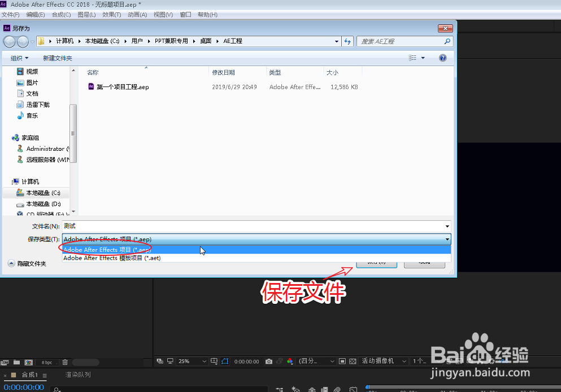Select Adobe After Effects 项目 (*.aep) option

coord(256,250)
